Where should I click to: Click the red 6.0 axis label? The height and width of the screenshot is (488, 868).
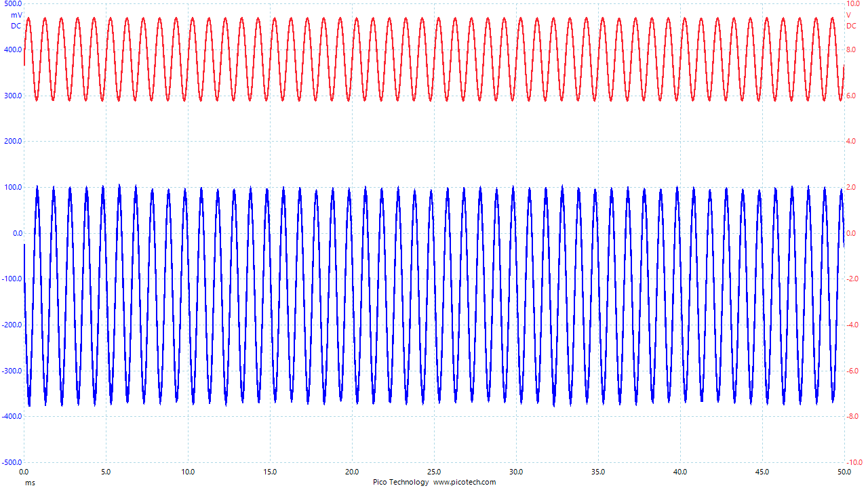click(x=851, y=96)
